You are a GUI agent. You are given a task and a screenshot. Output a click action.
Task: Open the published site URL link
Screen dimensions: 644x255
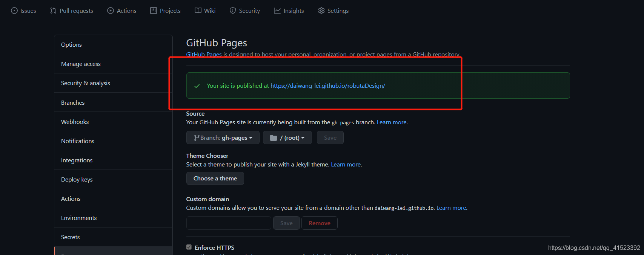[x=327, y=86]
